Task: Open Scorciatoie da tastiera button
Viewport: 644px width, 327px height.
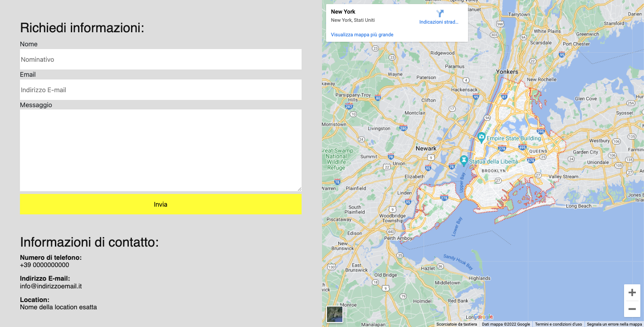Action: 457,324
